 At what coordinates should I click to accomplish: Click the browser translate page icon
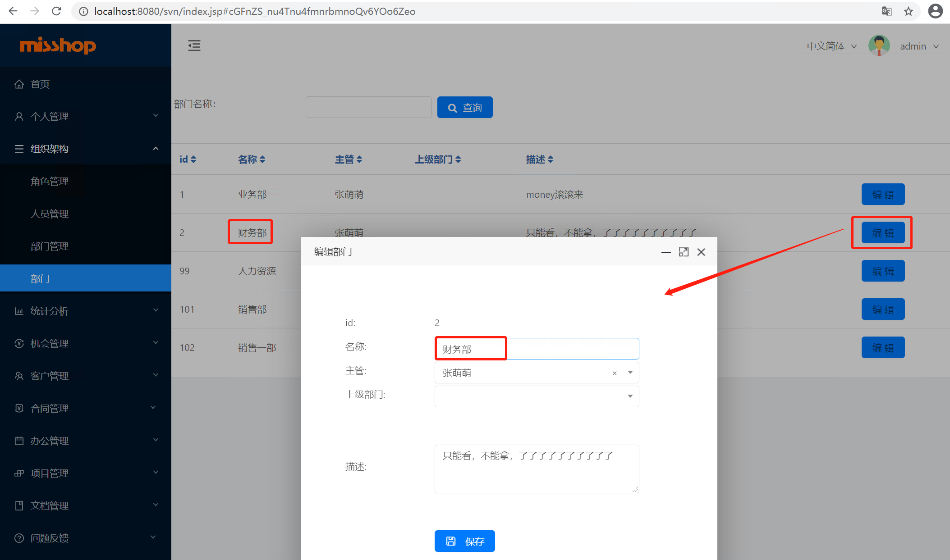[x=886, y=11]
